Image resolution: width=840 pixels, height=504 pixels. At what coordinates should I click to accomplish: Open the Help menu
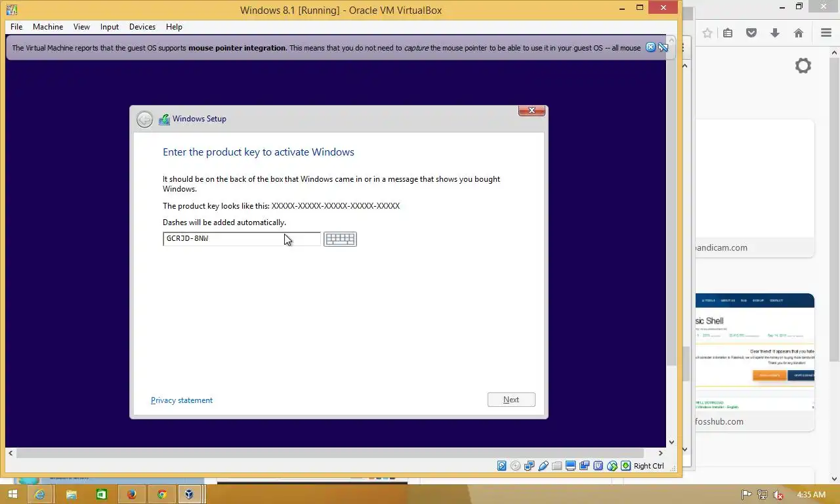174,27
